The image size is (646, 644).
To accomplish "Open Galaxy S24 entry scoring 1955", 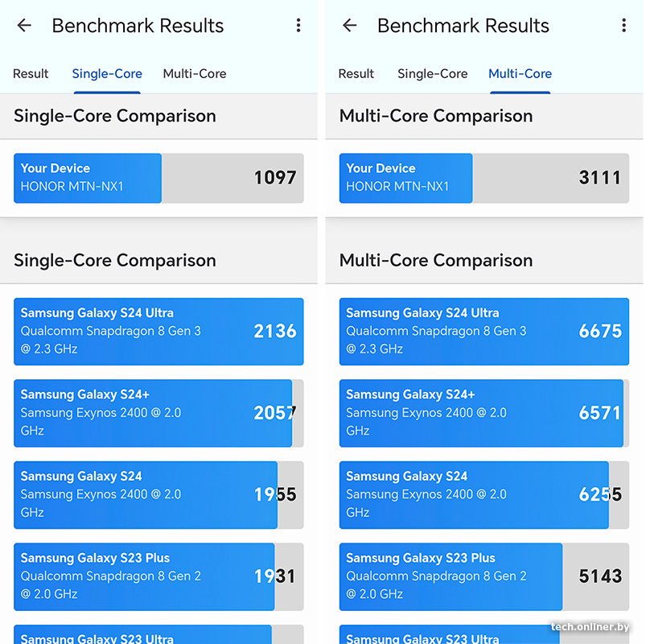I will click(158, 494).
